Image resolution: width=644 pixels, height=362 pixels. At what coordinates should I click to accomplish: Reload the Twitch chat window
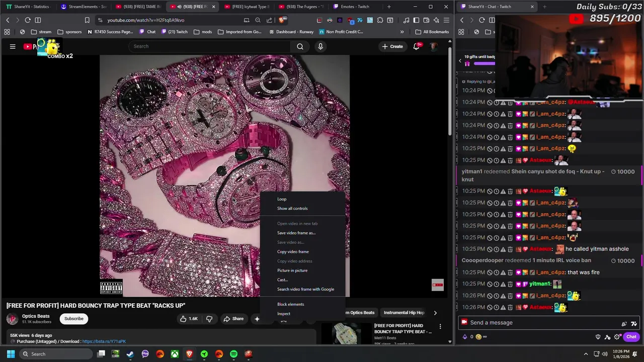point(482,20)
